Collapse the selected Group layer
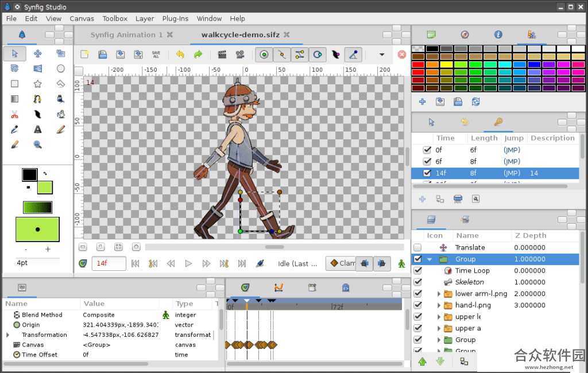Image resolution: width=588 pixels, height=373 pixels. pyautogui.click(x=430, y=259)
